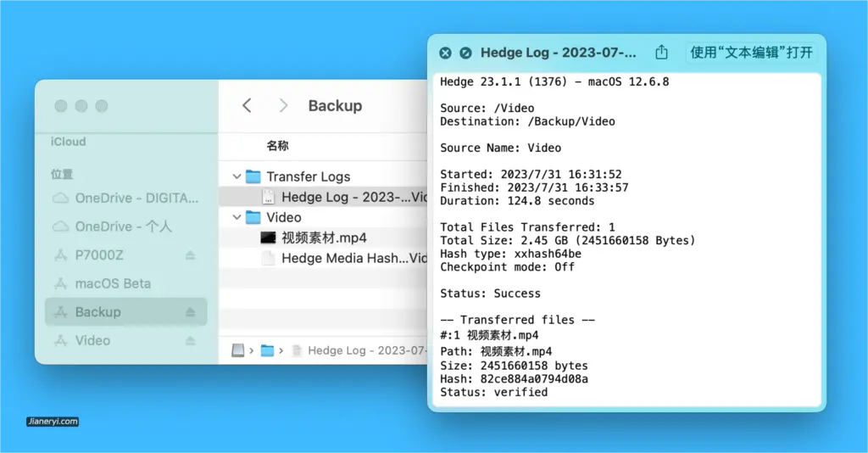Click the Transfer Logs folder icon

click(253, 176)
